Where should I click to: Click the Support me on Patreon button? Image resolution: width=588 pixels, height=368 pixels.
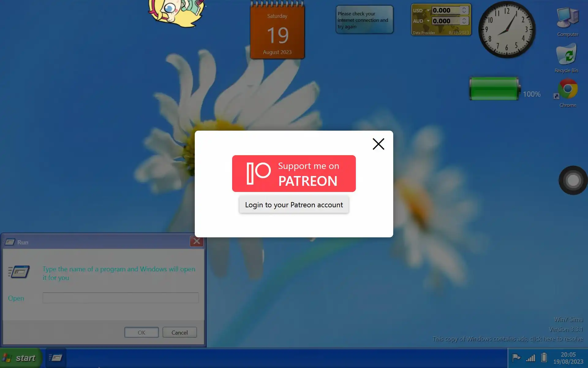pyautogui.click(x=294, y=174)
